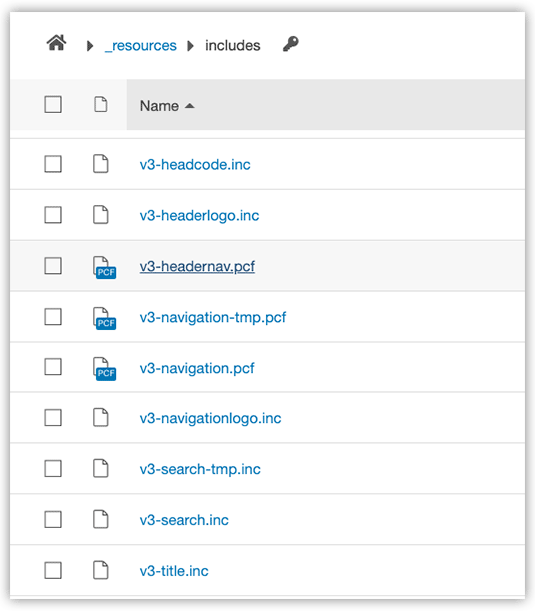Image resolution: width=535 pixels, height=611 pixels.
Task: Toggle the select-all checkbox in header
Action: (53, 104)
